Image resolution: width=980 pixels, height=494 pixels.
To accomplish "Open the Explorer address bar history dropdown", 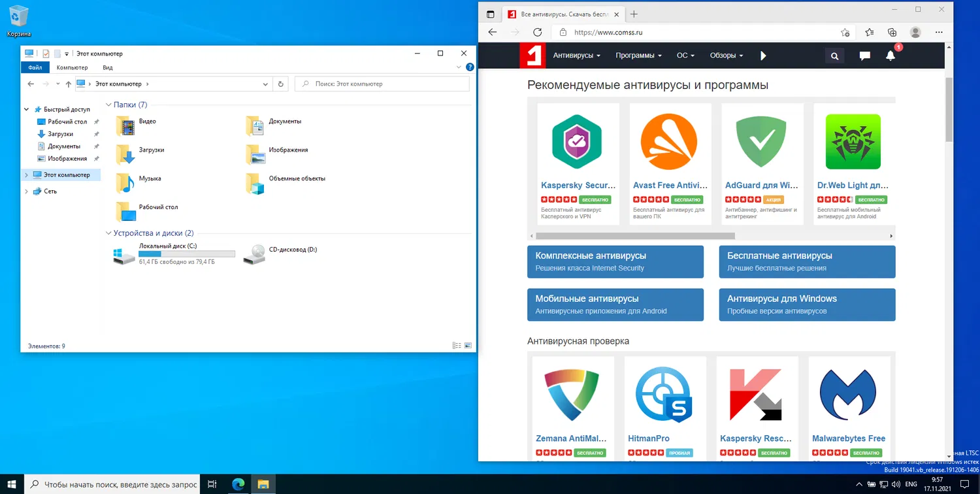I will (x=265, y=84).
